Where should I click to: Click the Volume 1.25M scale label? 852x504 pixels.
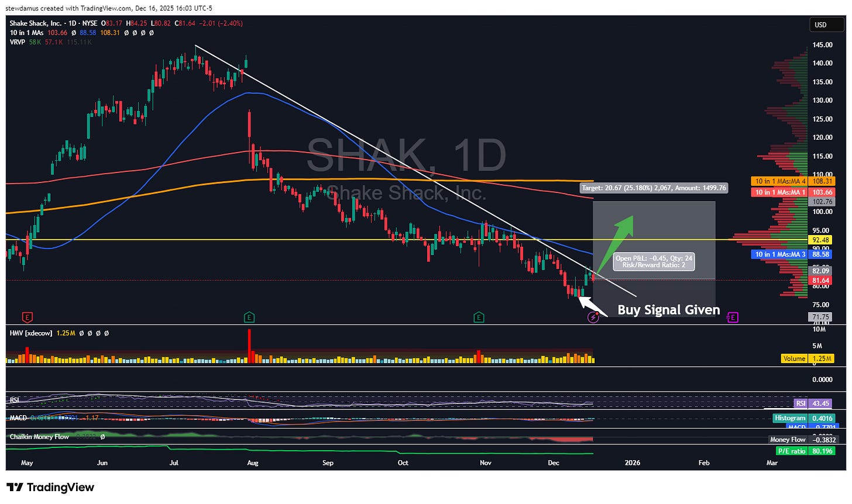807,358
